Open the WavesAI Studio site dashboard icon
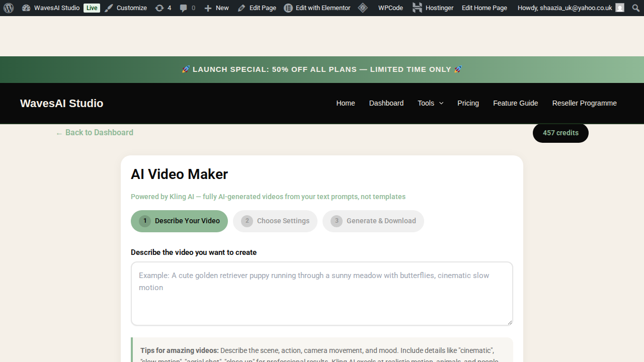Viewport: 644px width, 362px height. [x=26, y=8]
